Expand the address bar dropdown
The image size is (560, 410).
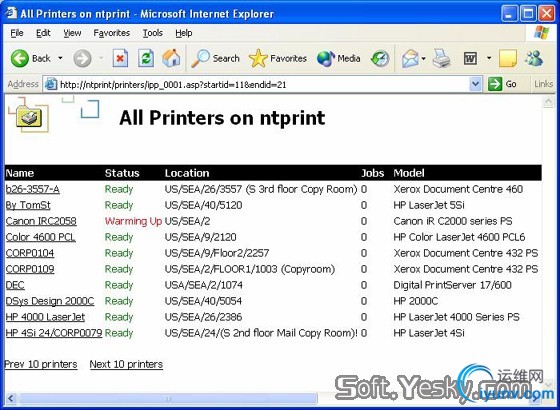[x=475, y=84]
